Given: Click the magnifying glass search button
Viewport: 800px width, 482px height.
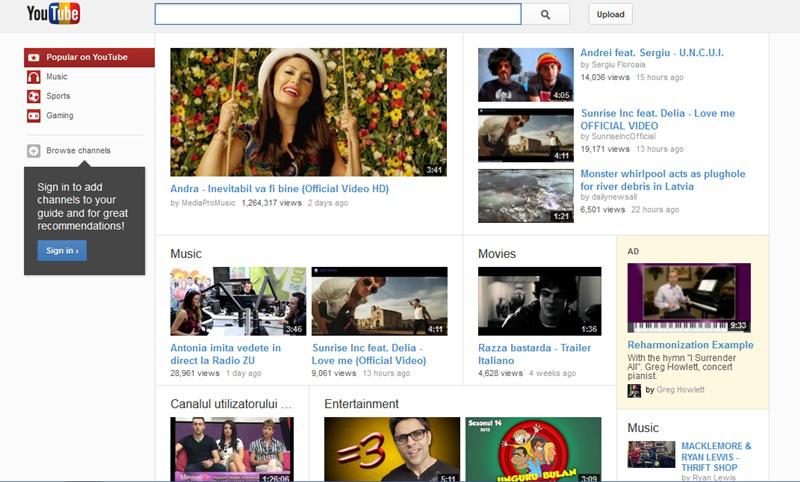Looking at the screenshot, I should tap(545, 15).
